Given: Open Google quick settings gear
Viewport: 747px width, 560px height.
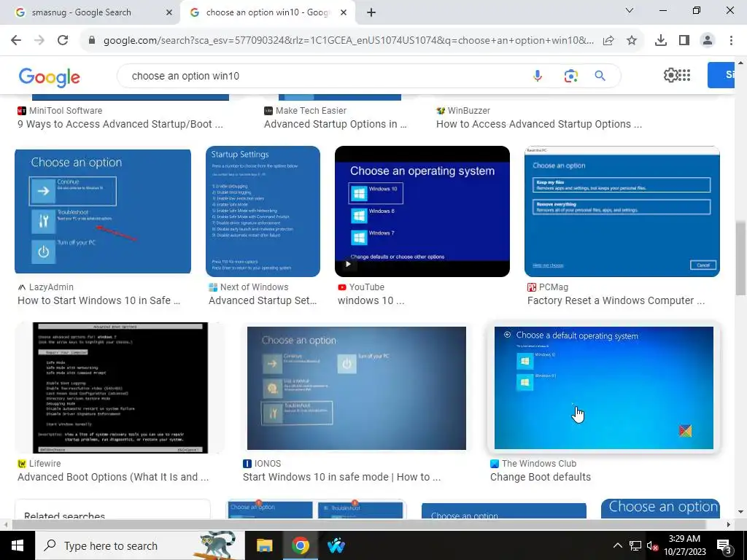Looking at the screenshot, I should (x=670, y=75).
